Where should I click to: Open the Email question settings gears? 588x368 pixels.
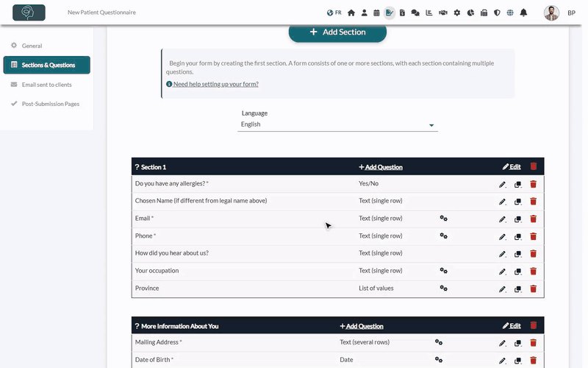444,218
